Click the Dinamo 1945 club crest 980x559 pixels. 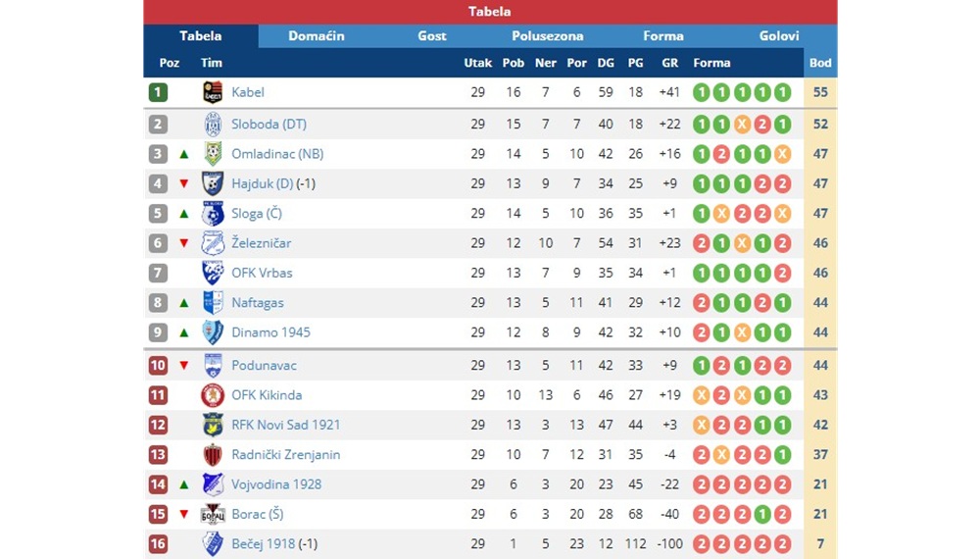point(213,332)
